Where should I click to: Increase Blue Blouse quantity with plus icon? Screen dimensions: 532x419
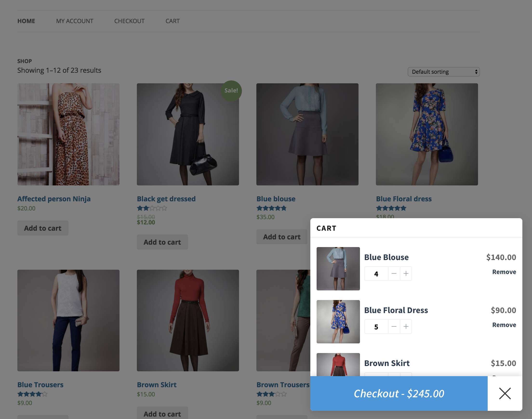(x=406, y=274)
